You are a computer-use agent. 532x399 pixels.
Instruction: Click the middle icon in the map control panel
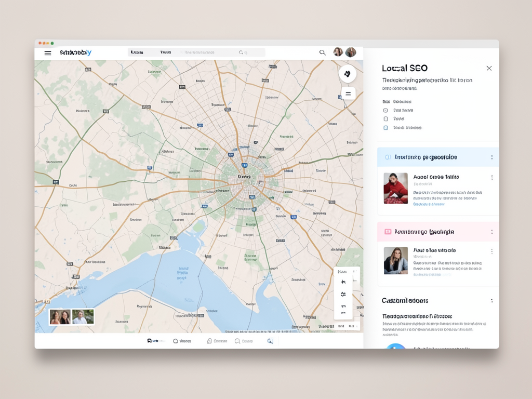[343, 294]
